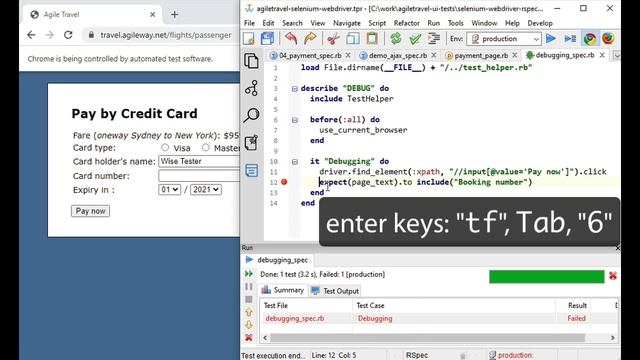Select the Summary tab

283,290
